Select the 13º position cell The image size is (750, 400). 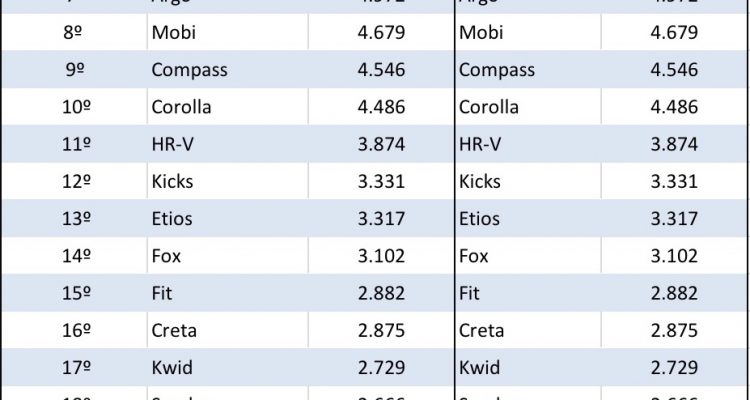(72, 218)
